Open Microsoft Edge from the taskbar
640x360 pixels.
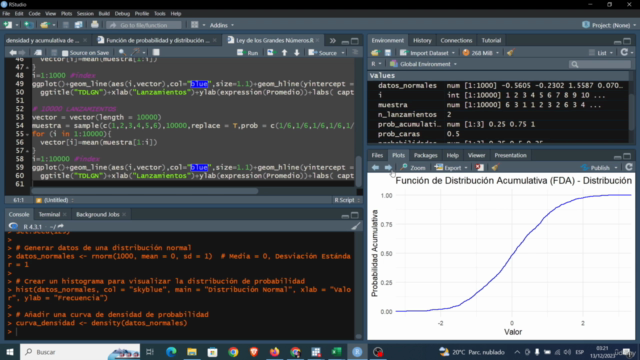click(x=171, y=352)
